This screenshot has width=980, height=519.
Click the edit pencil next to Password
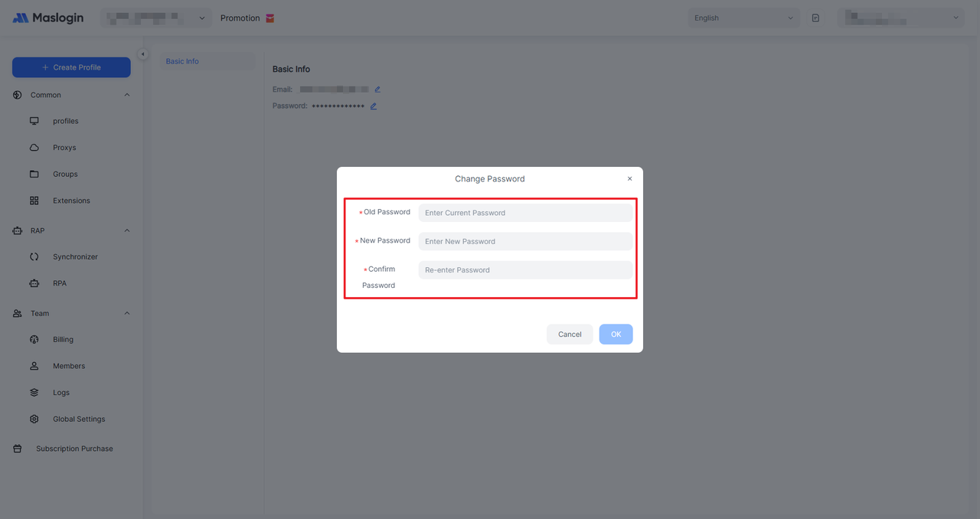point(374,106)
